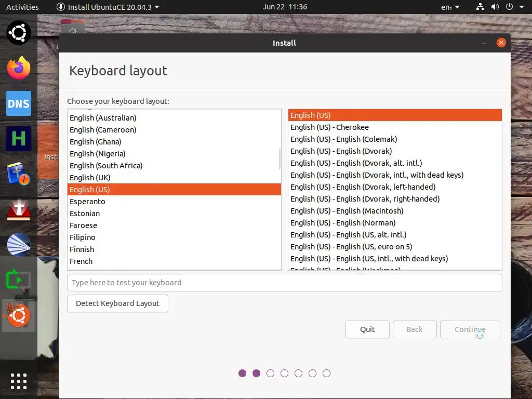Select English (Dvorak, right-handed) variant
Image resolution: width=532 pixels, height=399 pixels.
[x=395, y=199]
